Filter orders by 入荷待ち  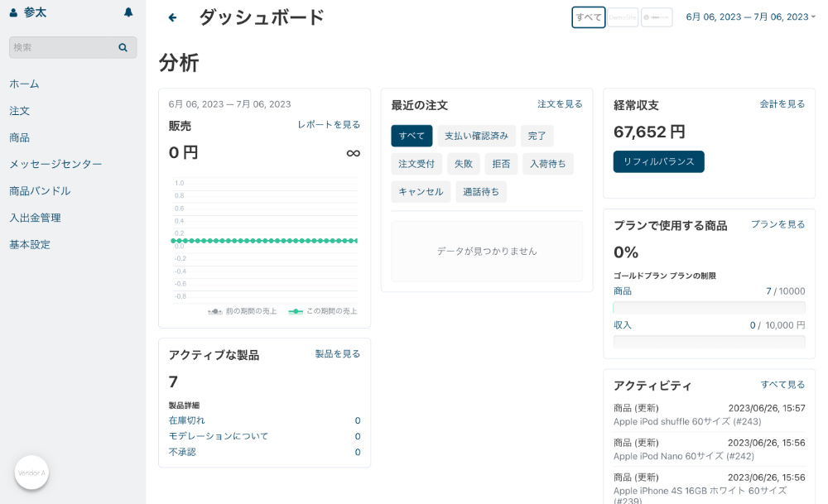(548, 164)
